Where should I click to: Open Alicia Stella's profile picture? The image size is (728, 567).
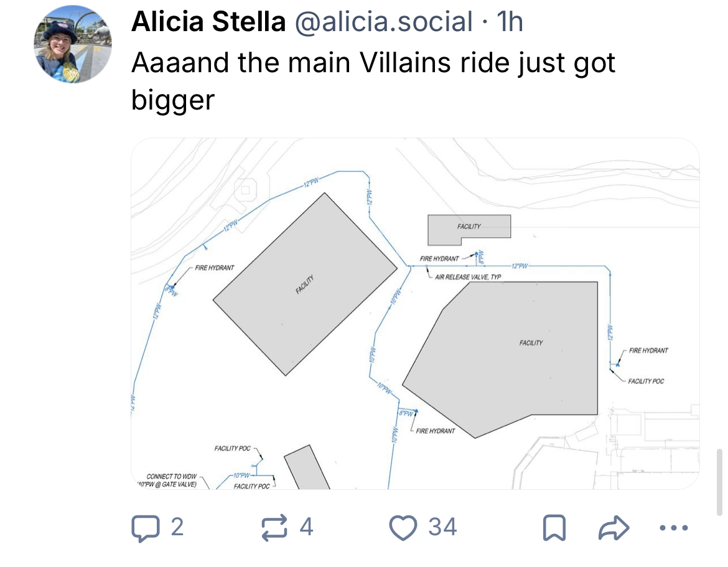coord(73,44)
